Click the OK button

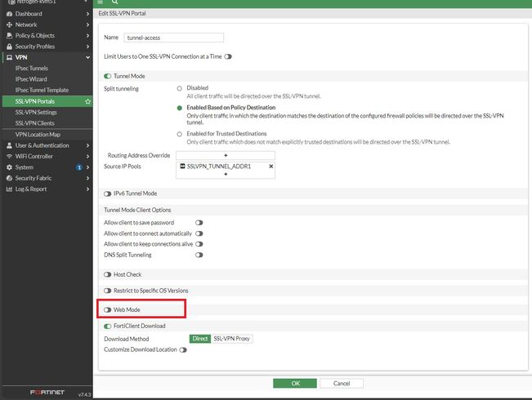coord(295,384)
